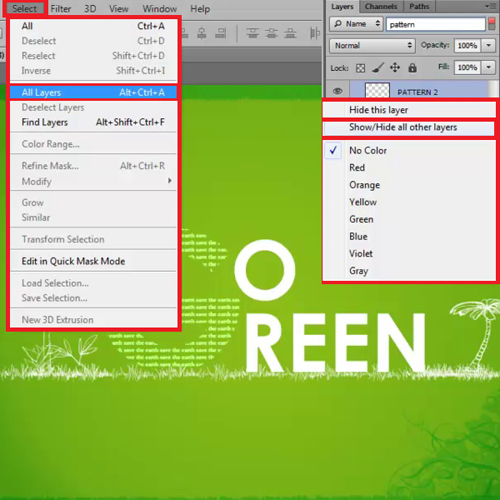
Task: Open the 3D menu
Action: click(90, 9)
